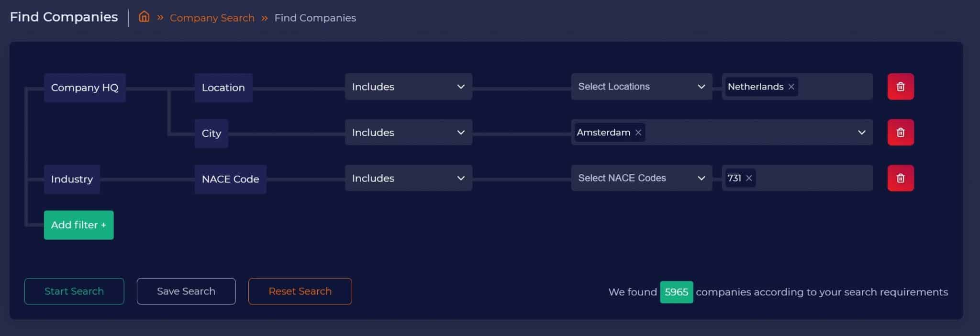Remove the Amsterdam city tag

[x=638, y=133]
